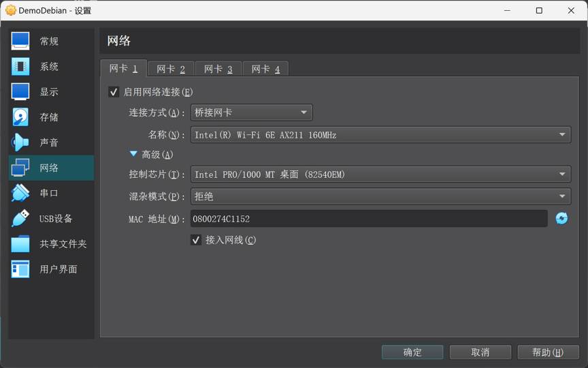Screen dimensions: 588x368
Task: Open 显示 (Display) monitor icon
Action: (20, 91)
